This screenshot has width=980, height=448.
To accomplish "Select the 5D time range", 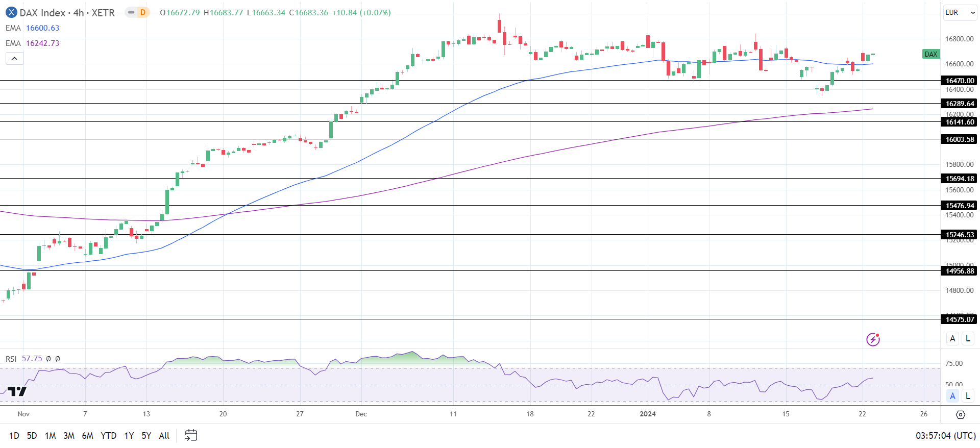I will pyautogui.click(x=32, y=436).
